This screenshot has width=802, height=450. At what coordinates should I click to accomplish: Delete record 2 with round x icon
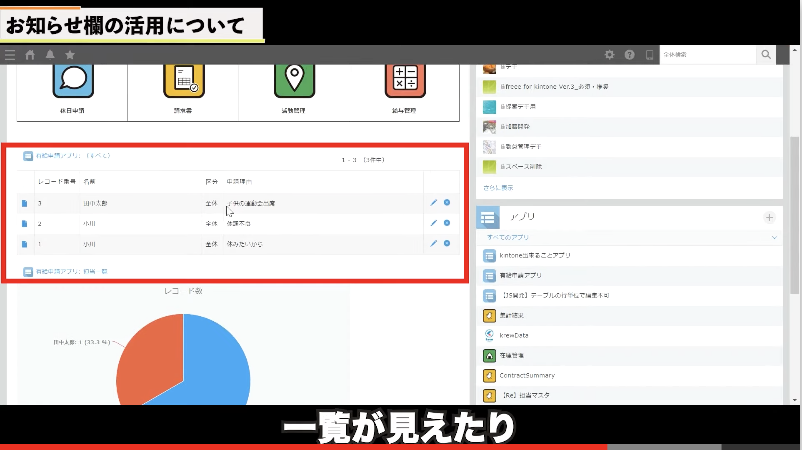[447, 223]
